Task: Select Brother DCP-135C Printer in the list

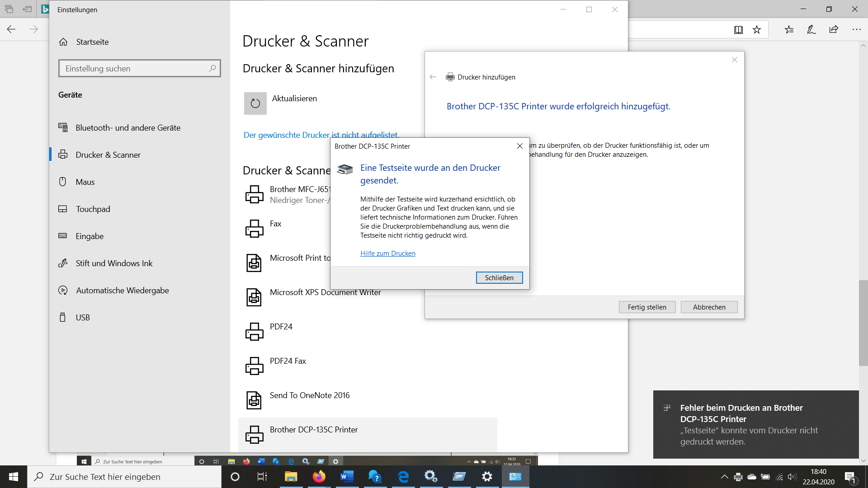Action: (368, 435)
